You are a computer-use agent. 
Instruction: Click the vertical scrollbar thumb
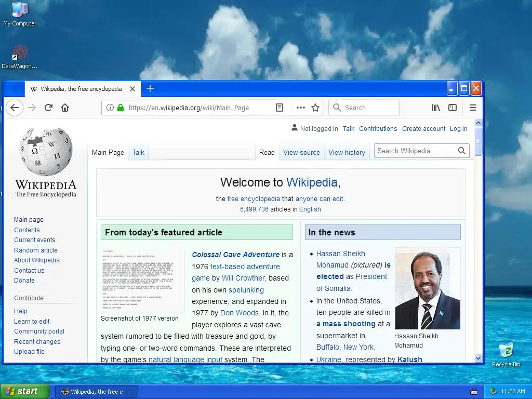coord(478,141)
